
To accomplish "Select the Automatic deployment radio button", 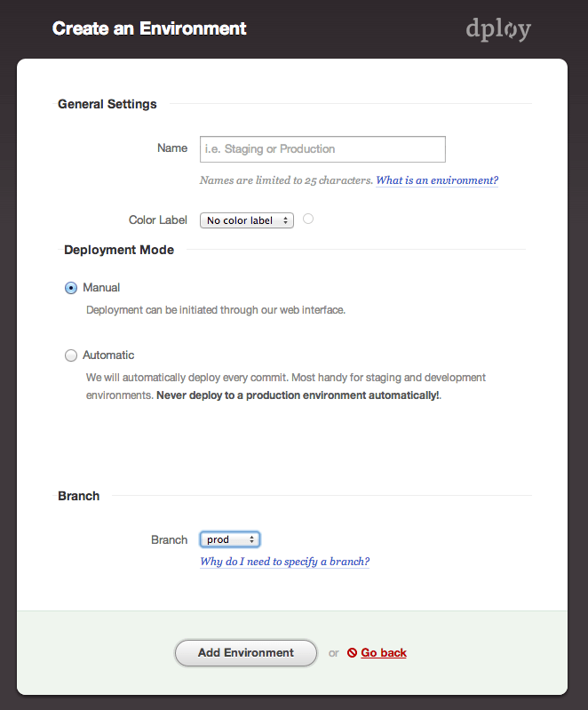I will coord(71,355).
